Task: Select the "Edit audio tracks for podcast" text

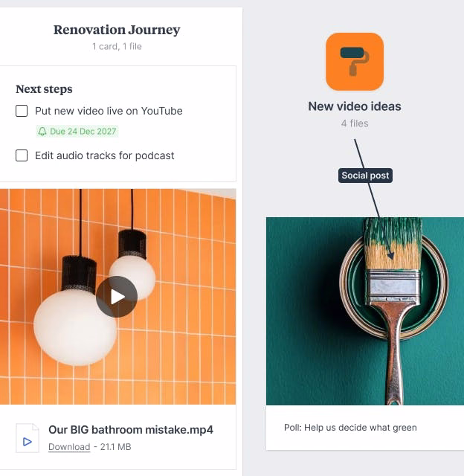Action: coord(105,155)
